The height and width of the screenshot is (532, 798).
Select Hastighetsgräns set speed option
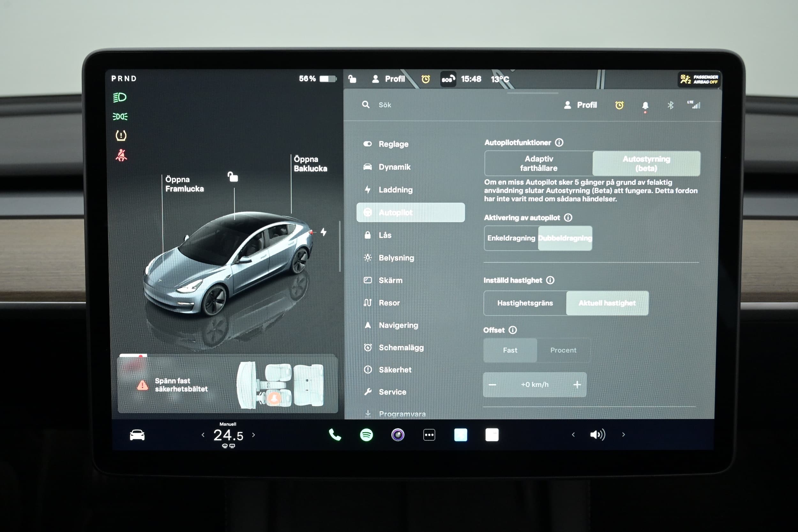525,303
